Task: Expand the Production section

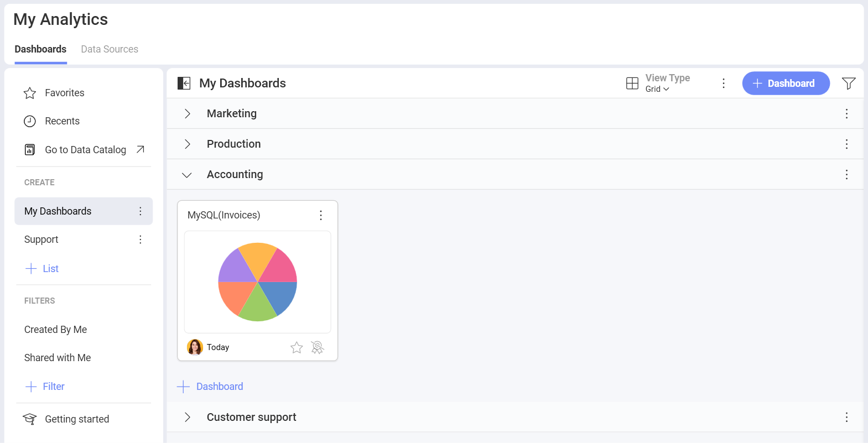Action: pyautogui.click(x=187, y=144)
